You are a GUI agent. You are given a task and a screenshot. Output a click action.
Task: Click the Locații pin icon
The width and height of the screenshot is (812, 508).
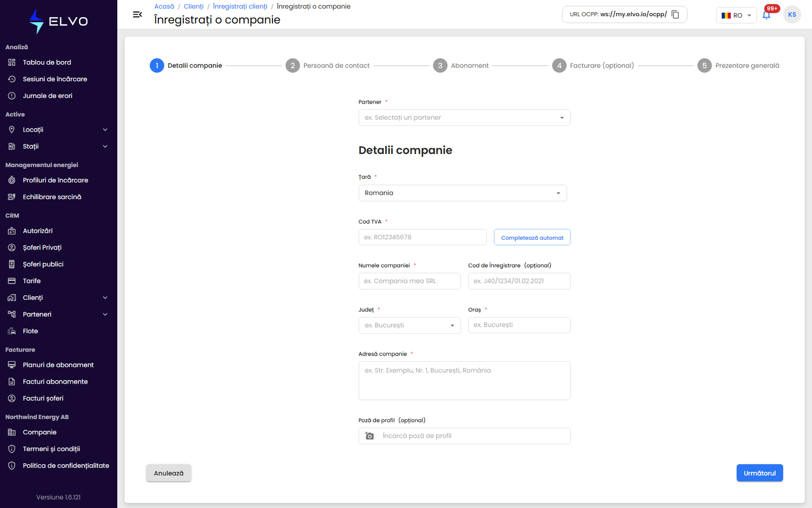click(x=12, y=130)
